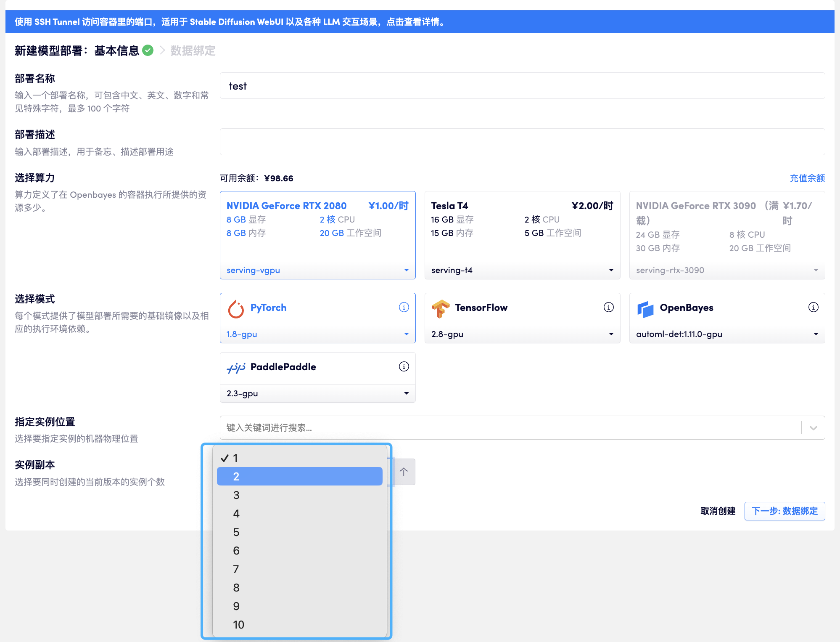This screenshot has width=840, height=642.
Task: Open TensorFlow info circle icon
Action: tap(608, 307)
